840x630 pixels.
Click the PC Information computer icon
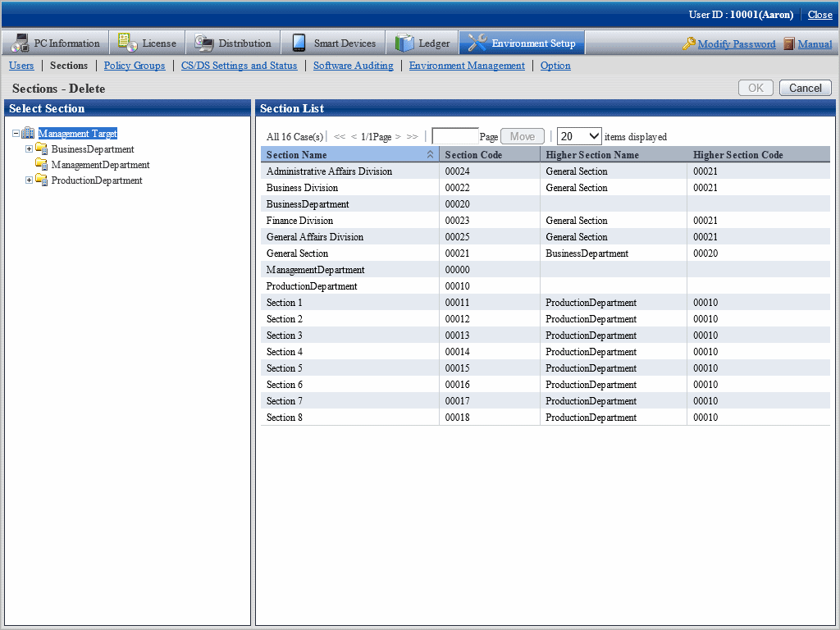[x=20, y=43]
